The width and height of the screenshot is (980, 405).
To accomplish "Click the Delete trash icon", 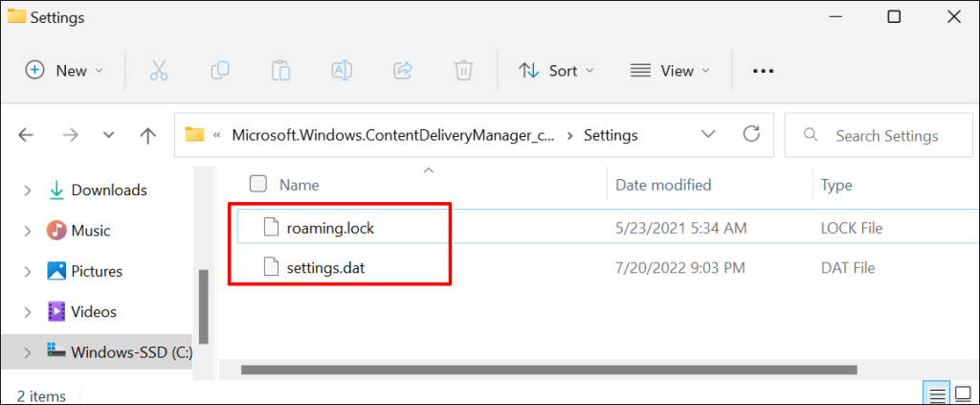I will coord(463,70).
